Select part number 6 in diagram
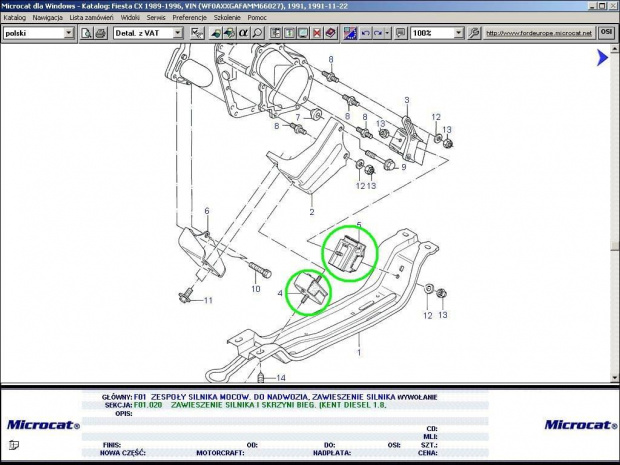Viewport: 620px width, 465px height. (207, 211)
